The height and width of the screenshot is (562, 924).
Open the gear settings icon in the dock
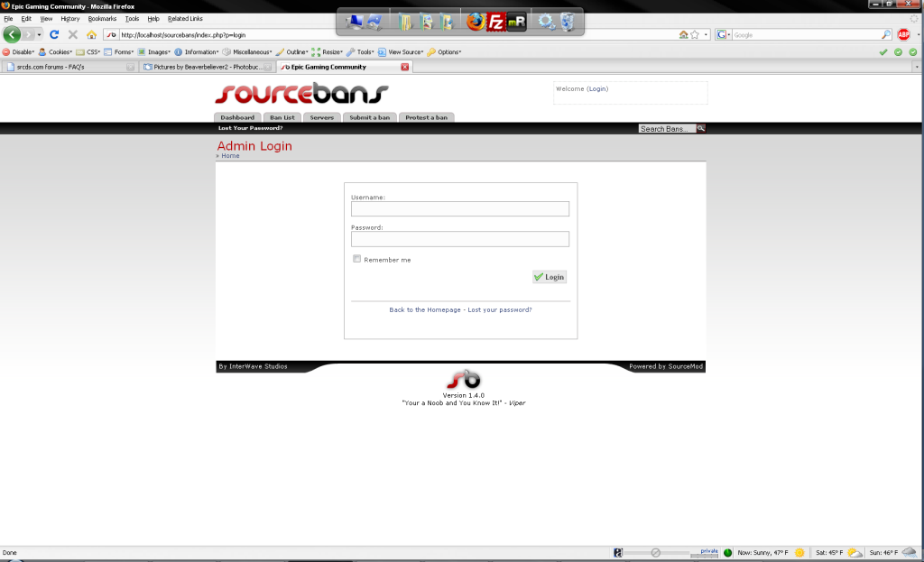546,22
